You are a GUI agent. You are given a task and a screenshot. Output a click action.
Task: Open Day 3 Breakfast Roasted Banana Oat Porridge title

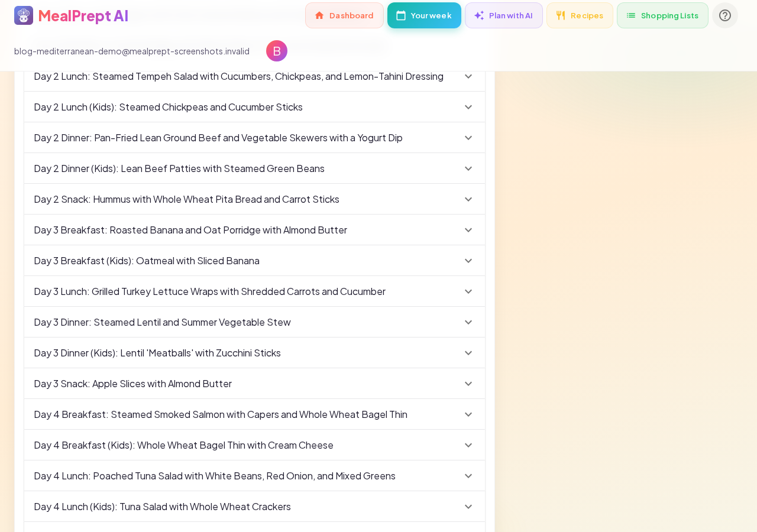[x=190, y=230]
